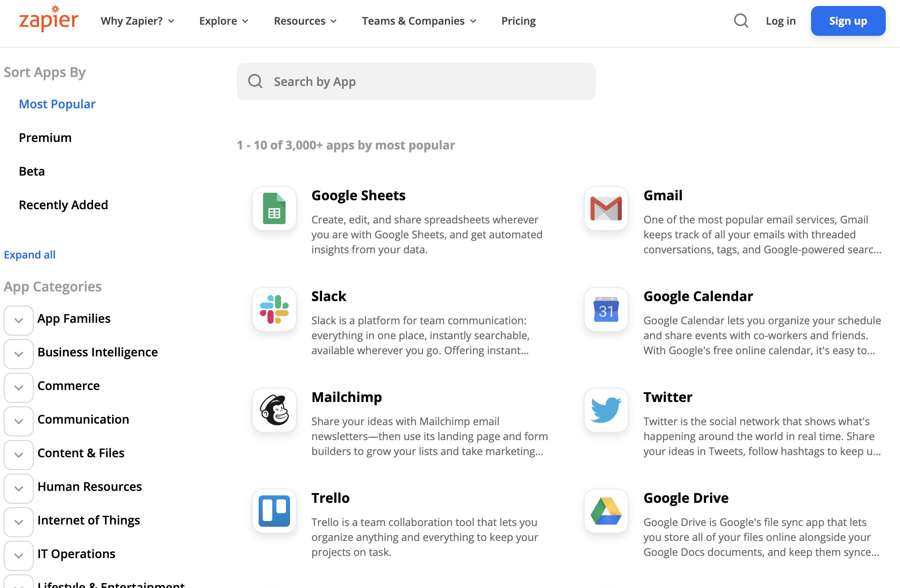900x588 pixels.
Task: Select the Human Resources category label
Action: [x=90, y=486]
